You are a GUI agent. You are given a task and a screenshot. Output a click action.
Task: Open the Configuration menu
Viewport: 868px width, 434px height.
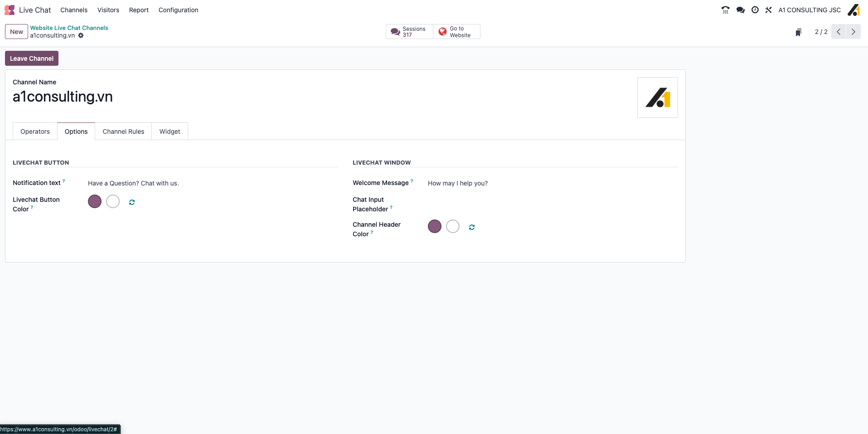point(178,10)
